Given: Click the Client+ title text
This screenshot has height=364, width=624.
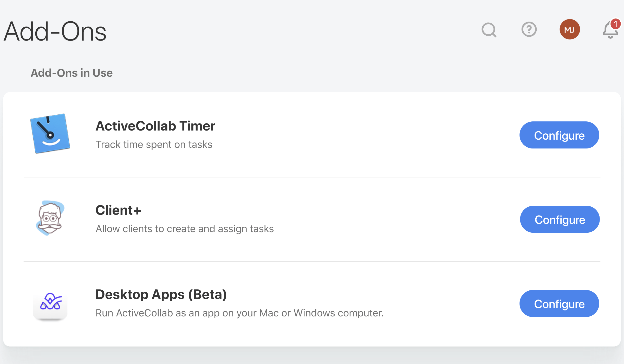Looking at the screenshot, I should pyautogui.click(x=118, y=210).
